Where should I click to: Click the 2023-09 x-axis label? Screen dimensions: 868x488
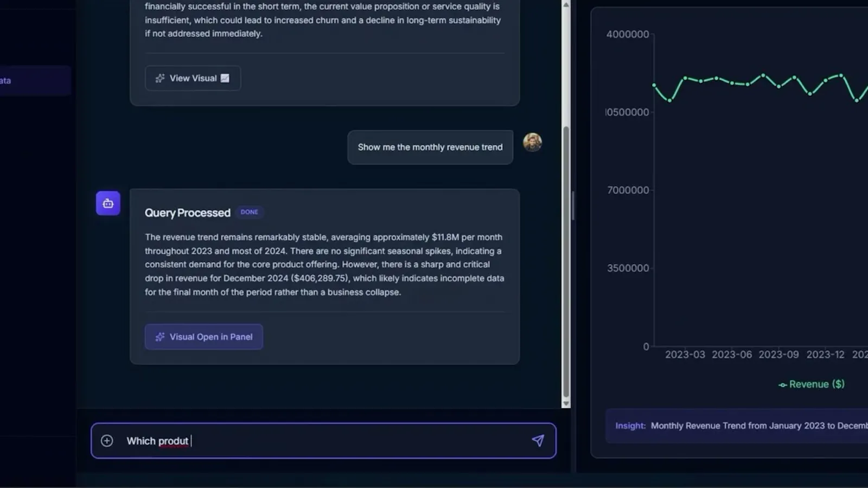[x=778, y=355]
